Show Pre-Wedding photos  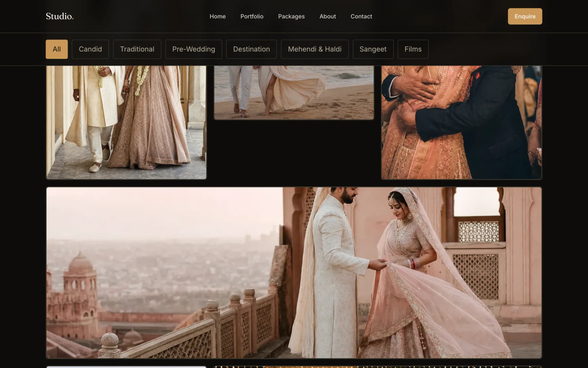[194, 49]
